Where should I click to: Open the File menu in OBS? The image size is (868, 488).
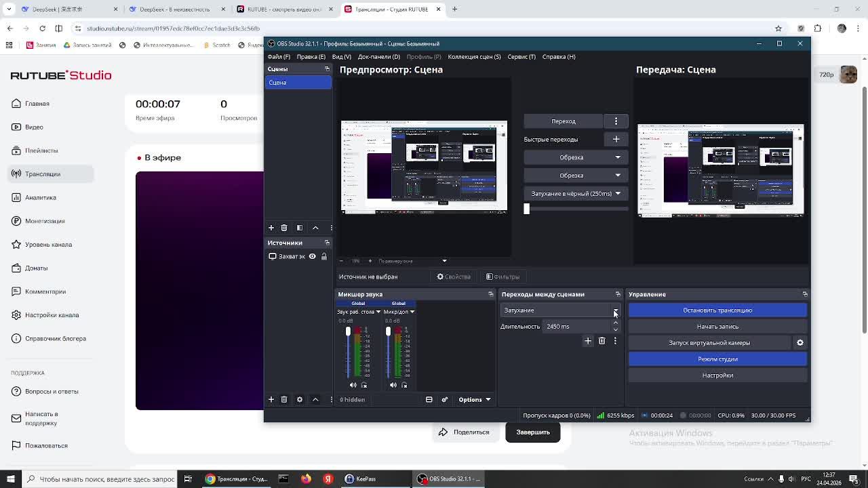point(279,57)
